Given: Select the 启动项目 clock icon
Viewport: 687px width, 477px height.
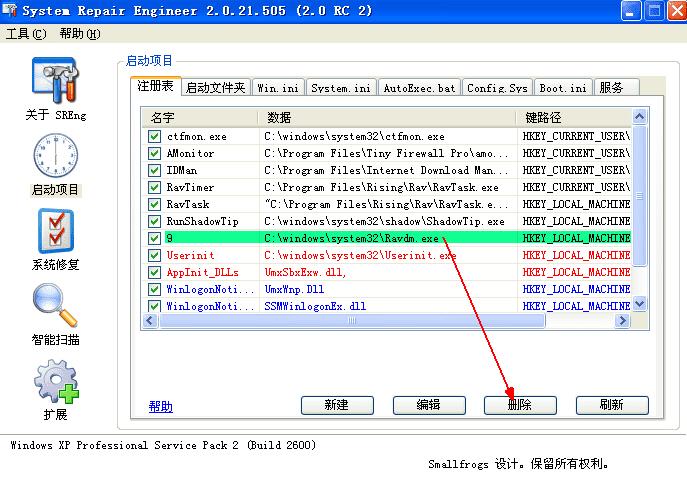Looking at the screenshot, I should 56,155.
